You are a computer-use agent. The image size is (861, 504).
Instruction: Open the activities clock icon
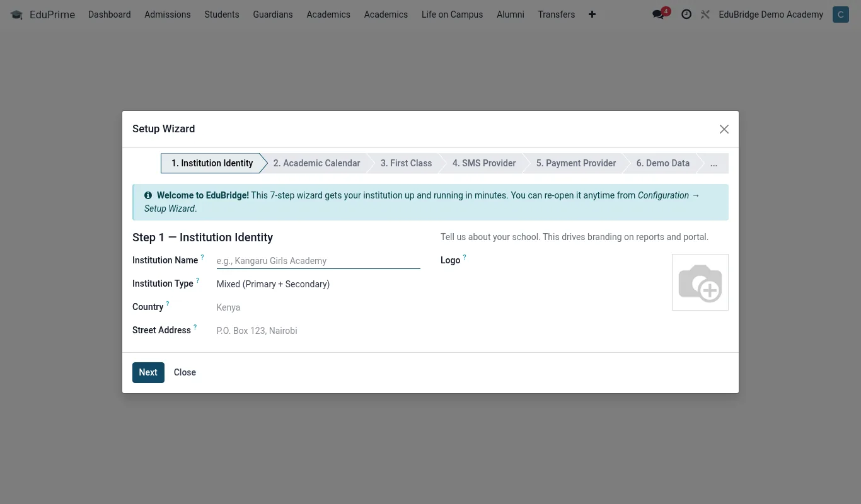tap(686, 14)
